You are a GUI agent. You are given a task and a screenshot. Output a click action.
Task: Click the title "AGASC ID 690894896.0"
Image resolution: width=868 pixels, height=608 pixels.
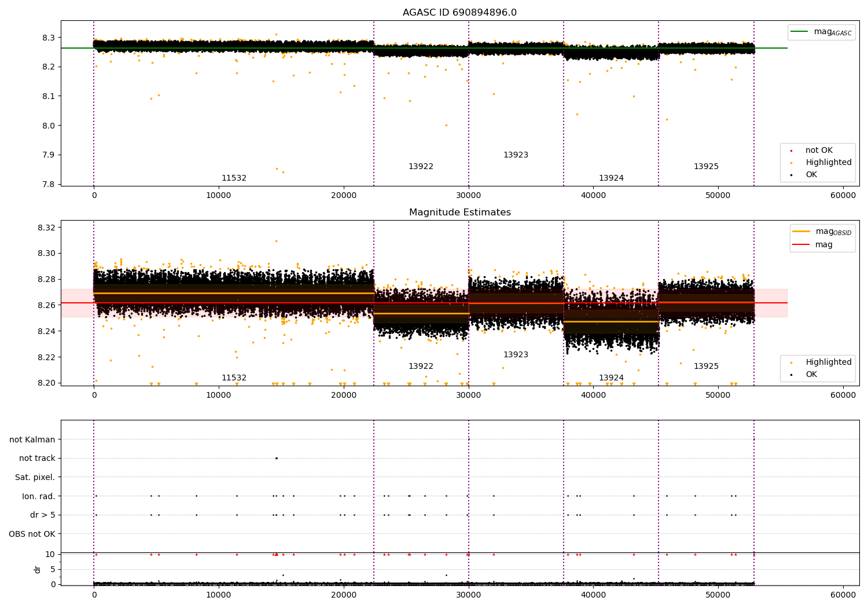click(x=459, y=13)
